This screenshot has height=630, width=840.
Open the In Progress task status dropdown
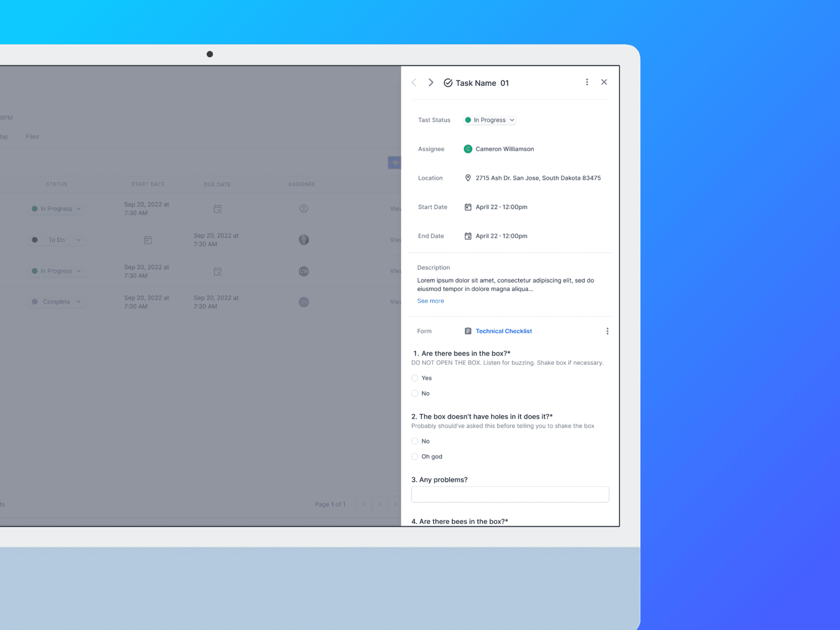coord(490,120)
